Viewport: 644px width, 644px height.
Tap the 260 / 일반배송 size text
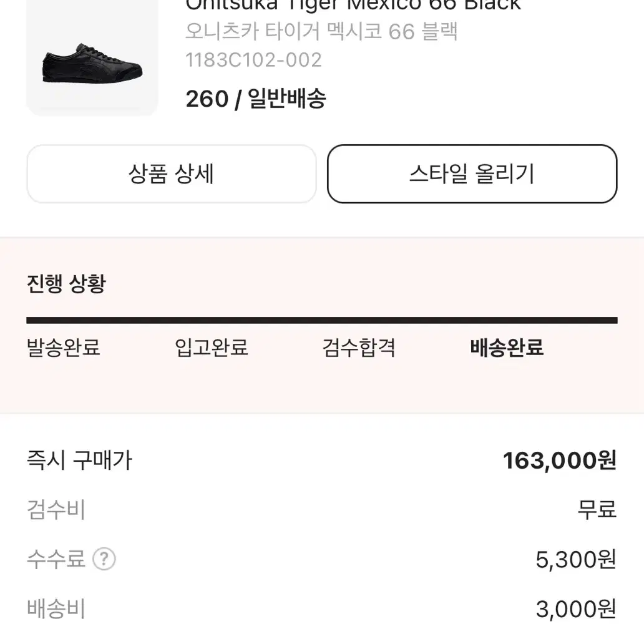[256, 99]
